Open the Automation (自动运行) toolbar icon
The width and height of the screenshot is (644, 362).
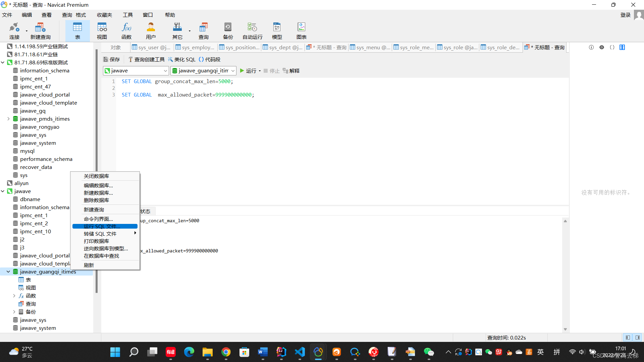252,31
